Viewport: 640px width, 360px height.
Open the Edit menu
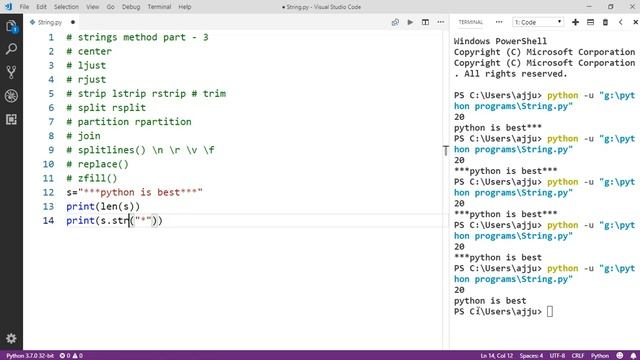(x=41, y=7)
